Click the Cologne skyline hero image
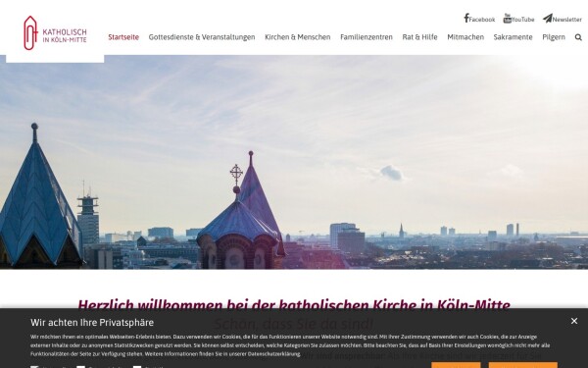The height and width of the screenshot is (368, 588). 294,162
